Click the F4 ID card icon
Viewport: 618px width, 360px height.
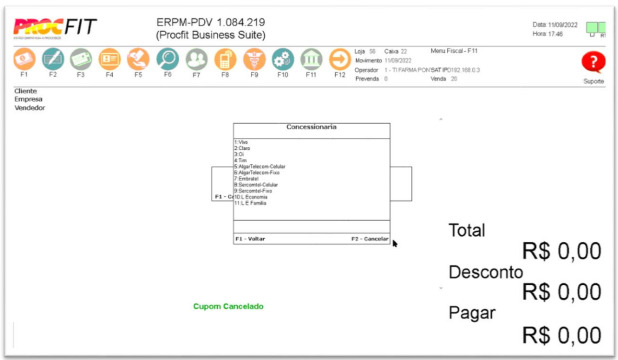pyautogui.click(x=110, y=59)
